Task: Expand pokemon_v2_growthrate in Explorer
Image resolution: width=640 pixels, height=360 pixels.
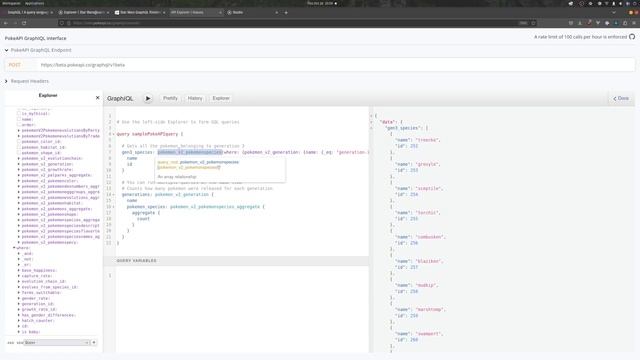Action: [19, 169]
